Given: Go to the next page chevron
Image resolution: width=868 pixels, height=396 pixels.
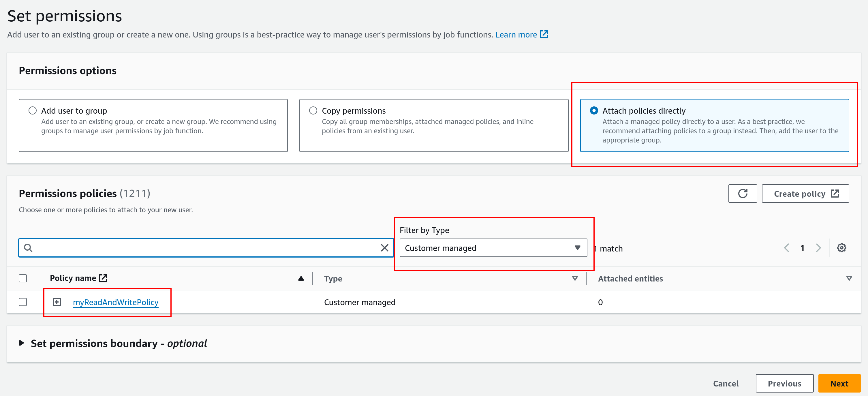Looking at the screenshot, I should click(x=818, y=248).
